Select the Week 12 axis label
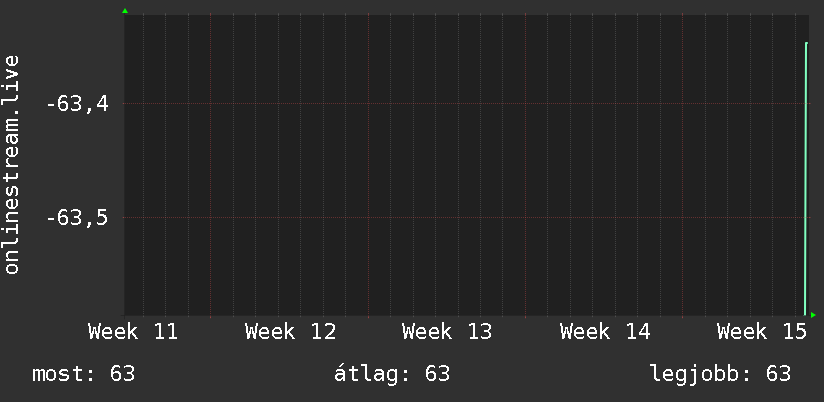Screen dimensions: 824x402 [x=290, y=332]
